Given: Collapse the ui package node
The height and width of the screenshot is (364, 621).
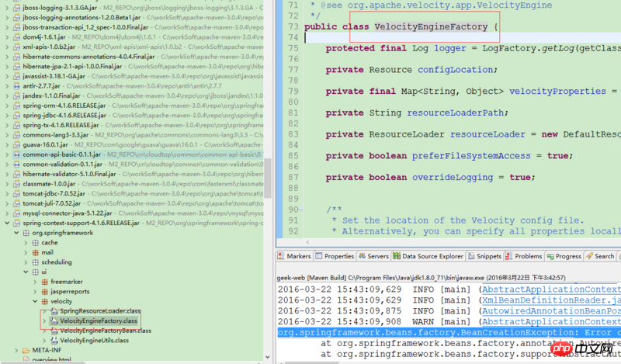Looking at the screenshot, I should [x=26, y=272].
